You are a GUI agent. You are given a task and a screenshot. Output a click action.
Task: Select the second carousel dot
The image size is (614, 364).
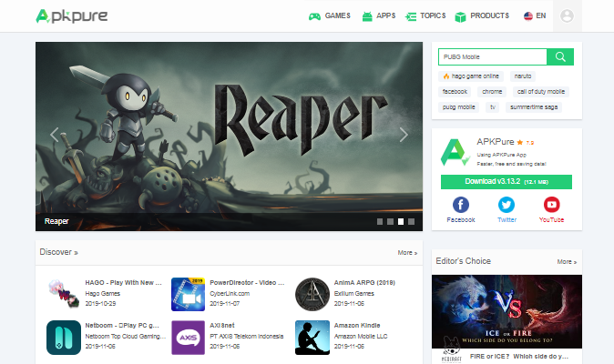click(390, 222)
